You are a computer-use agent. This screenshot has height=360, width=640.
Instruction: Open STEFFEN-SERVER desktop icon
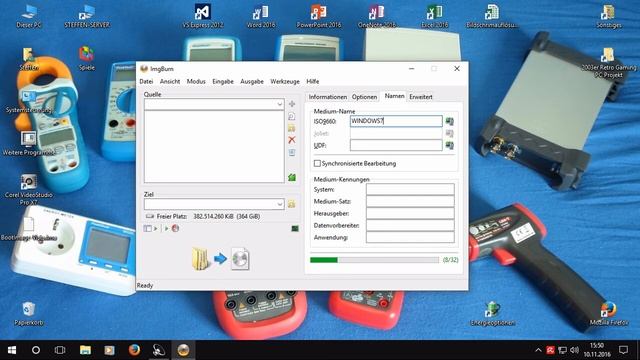point(87,16)
